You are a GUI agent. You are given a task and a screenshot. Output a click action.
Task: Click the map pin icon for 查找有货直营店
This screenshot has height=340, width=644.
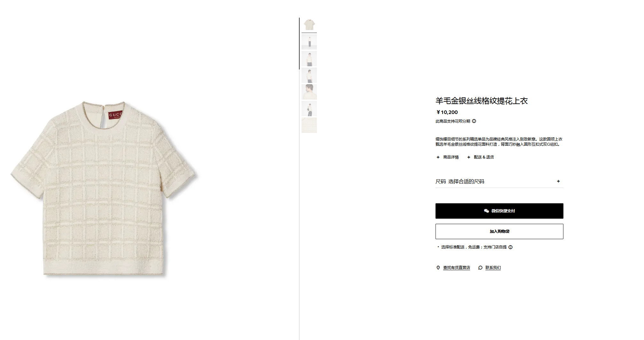click(438, 268)
